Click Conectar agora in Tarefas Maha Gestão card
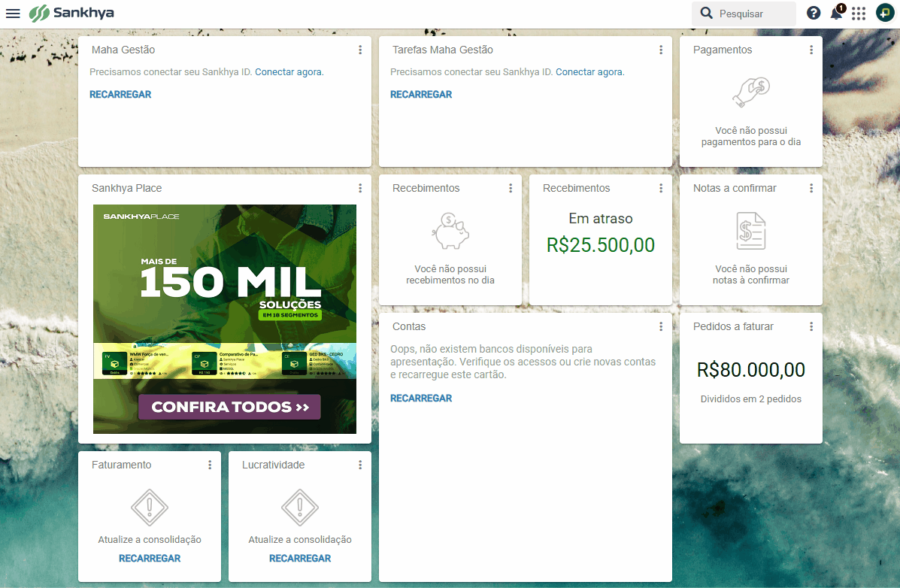 [x=589, y=72]
